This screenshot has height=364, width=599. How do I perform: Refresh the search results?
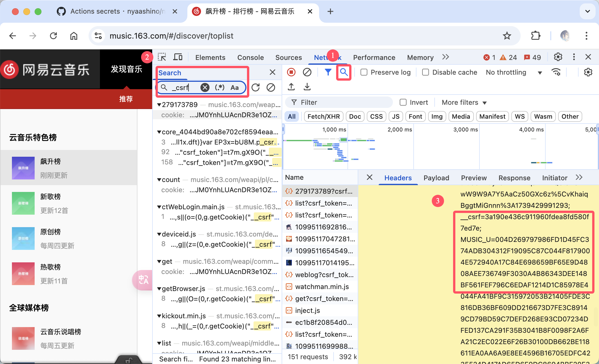click(x=255, y=87)
